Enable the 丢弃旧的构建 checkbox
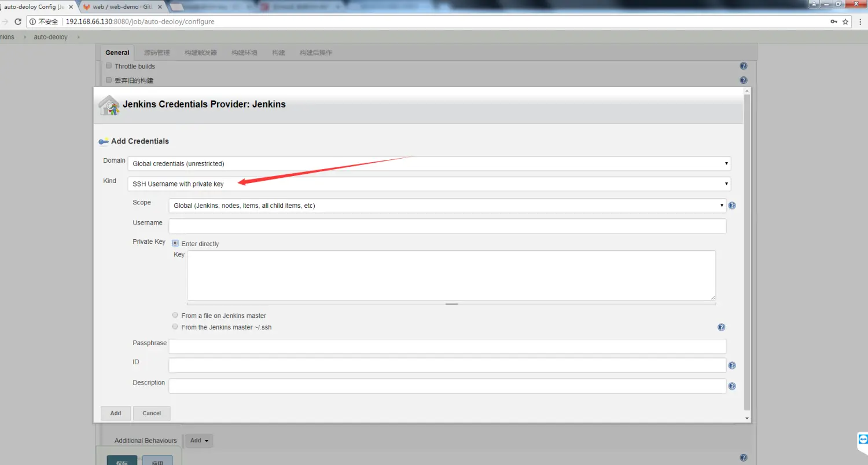The height and width of the screenshot is (465, 868). click(109, 80)
